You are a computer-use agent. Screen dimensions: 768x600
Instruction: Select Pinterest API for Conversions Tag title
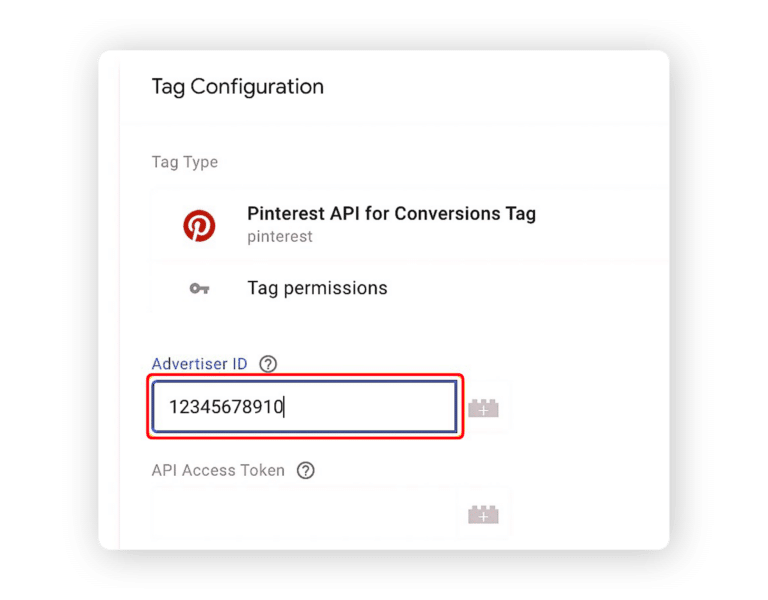point(391,214)
